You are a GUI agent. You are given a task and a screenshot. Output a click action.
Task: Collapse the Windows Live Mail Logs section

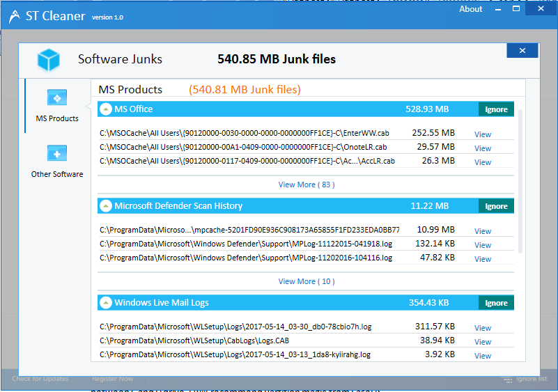[105, 303]
